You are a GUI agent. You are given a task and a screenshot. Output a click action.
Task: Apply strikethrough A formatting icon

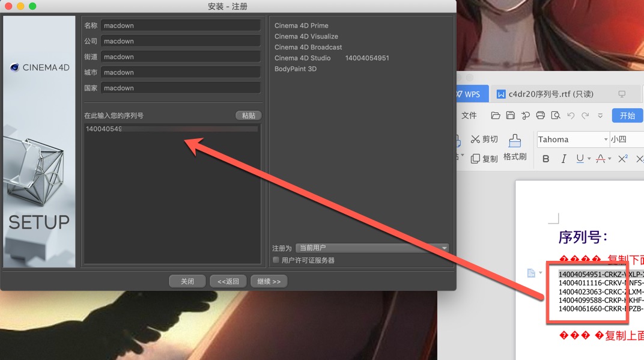601,159
